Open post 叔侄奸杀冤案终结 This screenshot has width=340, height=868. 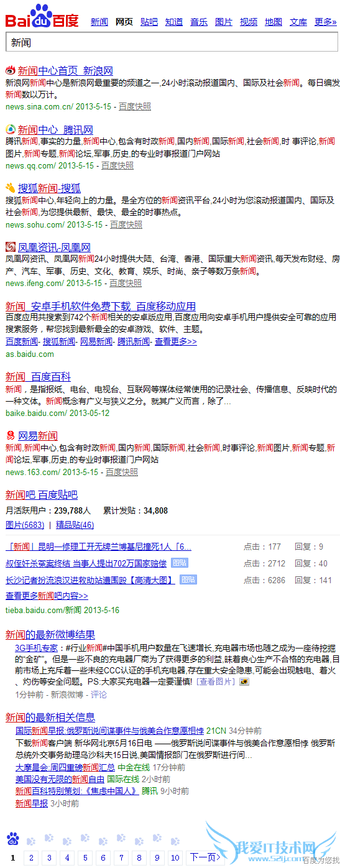coord(86,563)
